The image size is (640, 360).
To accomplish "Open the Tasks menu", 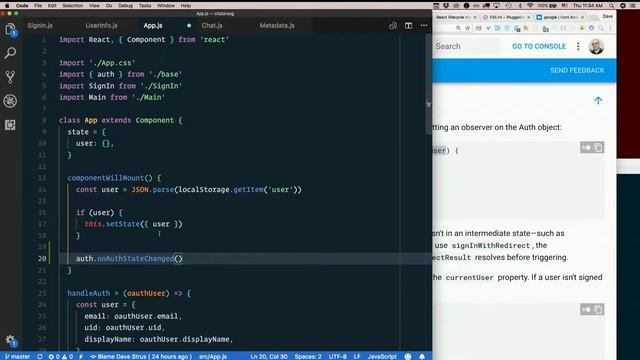I will [x=145, y=6].
